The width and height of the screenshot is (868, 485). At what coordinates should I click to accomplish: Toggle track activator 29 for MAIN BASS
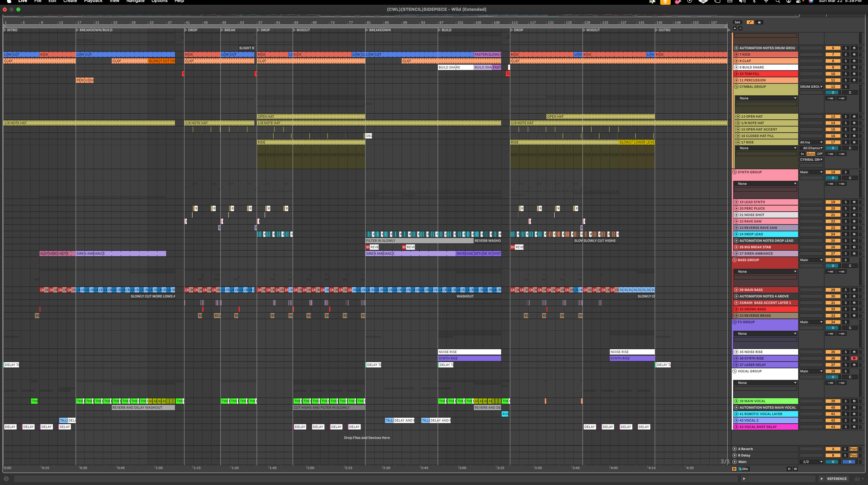click(x=833, y=290)
